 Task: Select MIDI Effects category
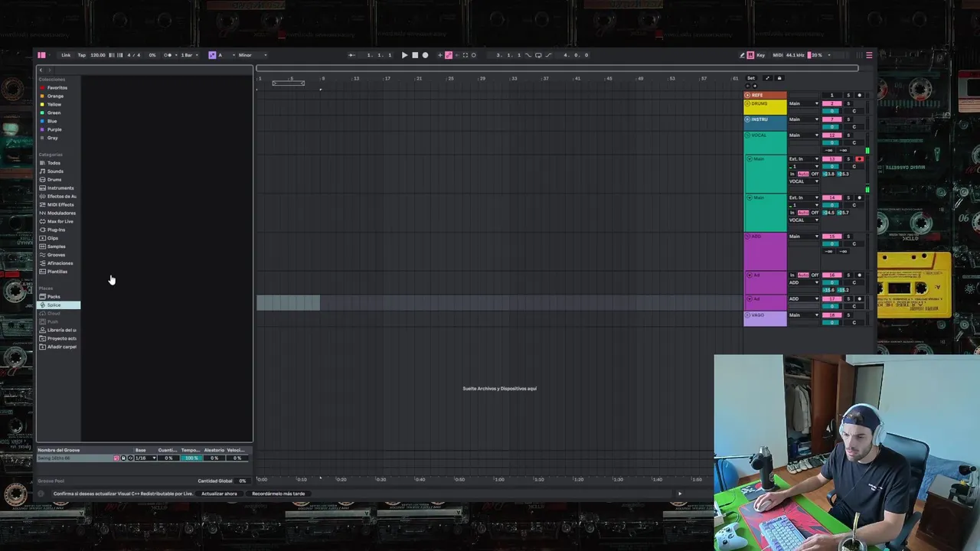coord(60,205)
